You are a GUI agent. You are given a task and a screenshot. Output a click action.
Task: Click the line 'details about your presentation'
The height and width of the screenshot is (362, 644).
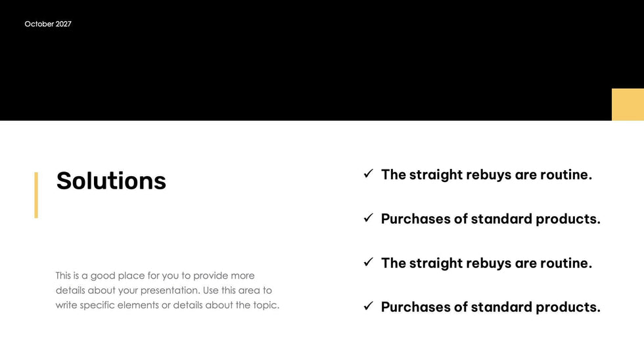(x=164, y=290)
